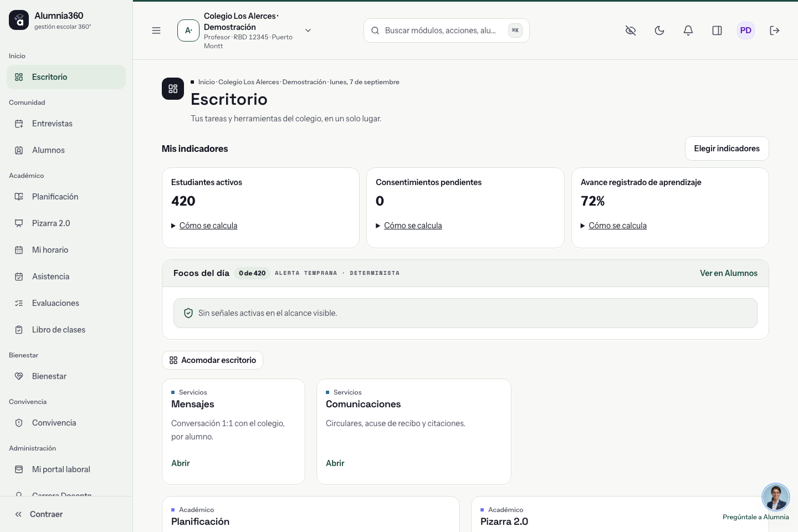This screenshot has height=532, width=798.
Task: Open the notifications bell
Action: pyautogui.click(x=688, y=30)
